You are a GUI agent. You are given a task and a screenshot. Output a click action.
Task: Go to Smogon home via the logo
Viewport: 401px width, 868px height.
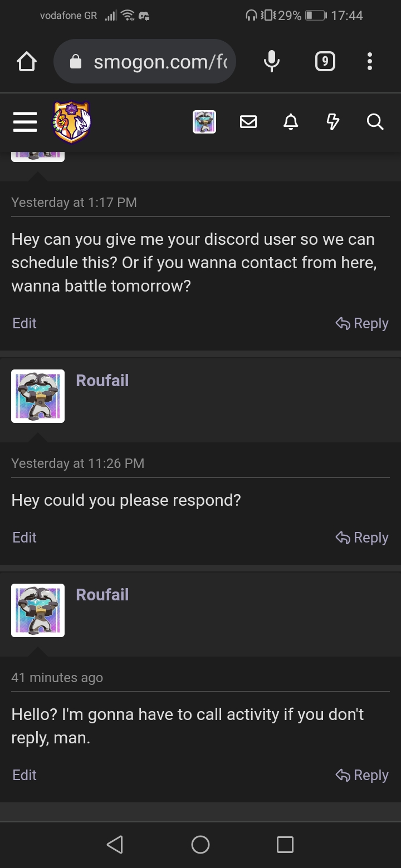72,122
